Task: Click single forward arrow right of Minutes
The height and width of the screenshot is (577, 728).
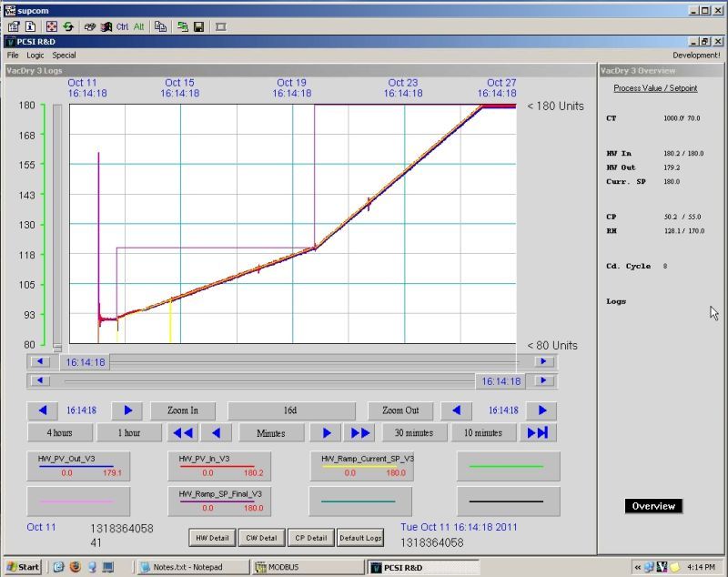Action: pyautogui.click(x=327, y=433)
